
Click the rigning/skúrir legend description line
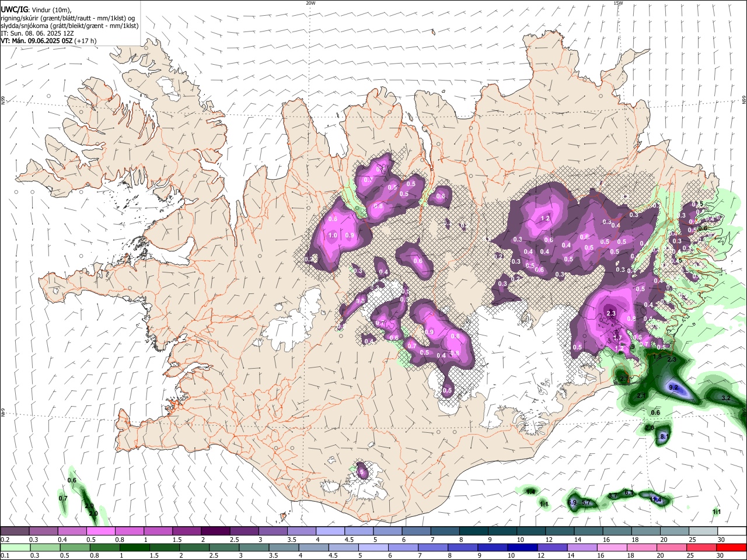[68, 18]
